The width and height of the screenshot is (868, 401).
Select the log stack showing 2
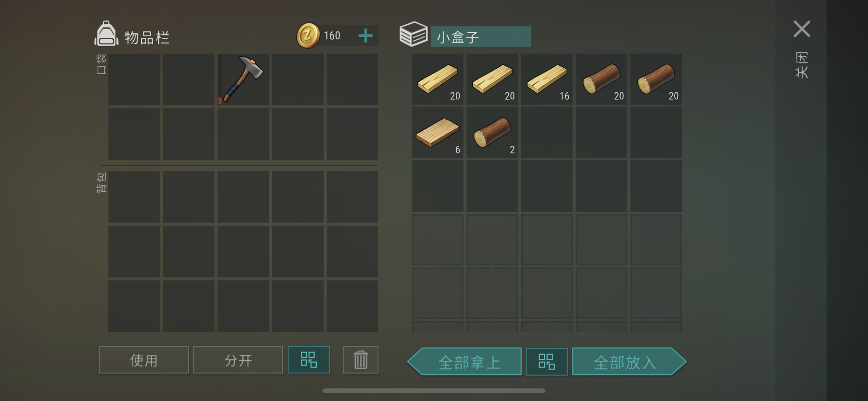[x=492, y=133]
